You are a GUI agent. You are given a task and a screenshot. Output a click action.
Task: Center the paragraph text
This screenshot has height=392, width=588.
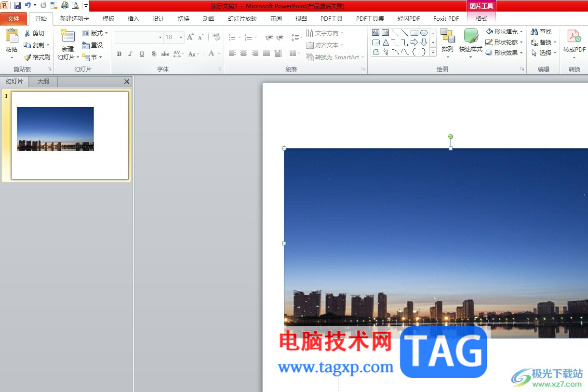click(243, 54)
